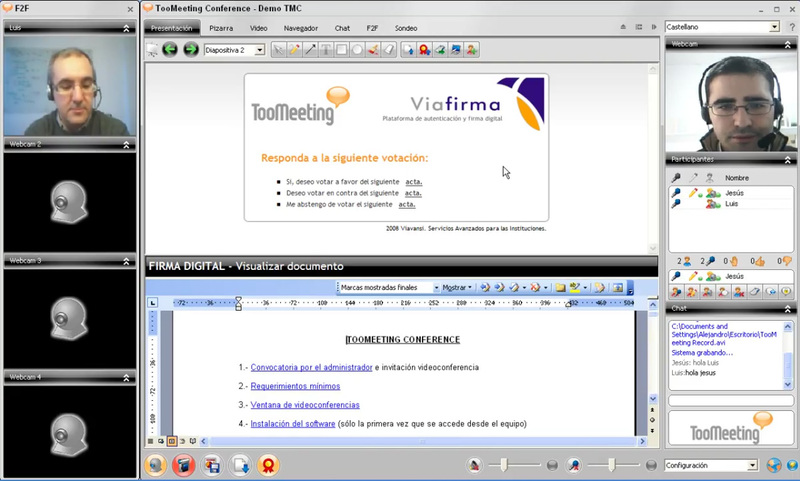The height and width of the screenshot is (481, 800).
Task: Open the Diapositiva 2 slide dropdown
Action: (x=260, y=50)
